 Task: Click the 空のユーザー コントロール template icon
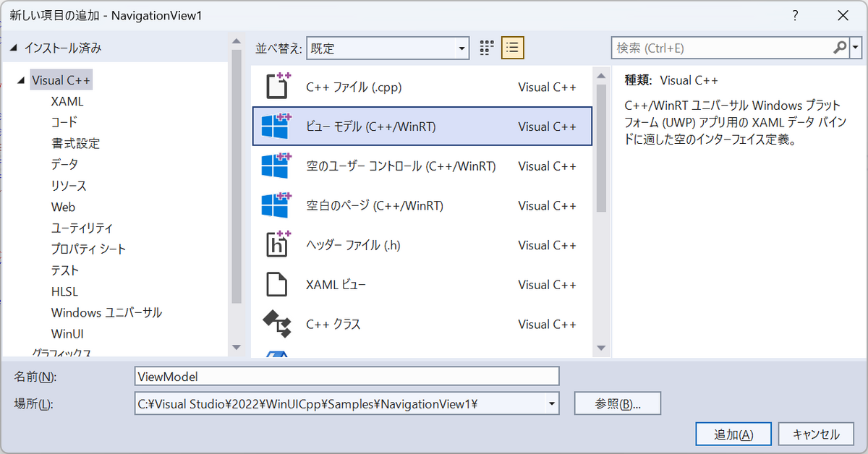276,166
